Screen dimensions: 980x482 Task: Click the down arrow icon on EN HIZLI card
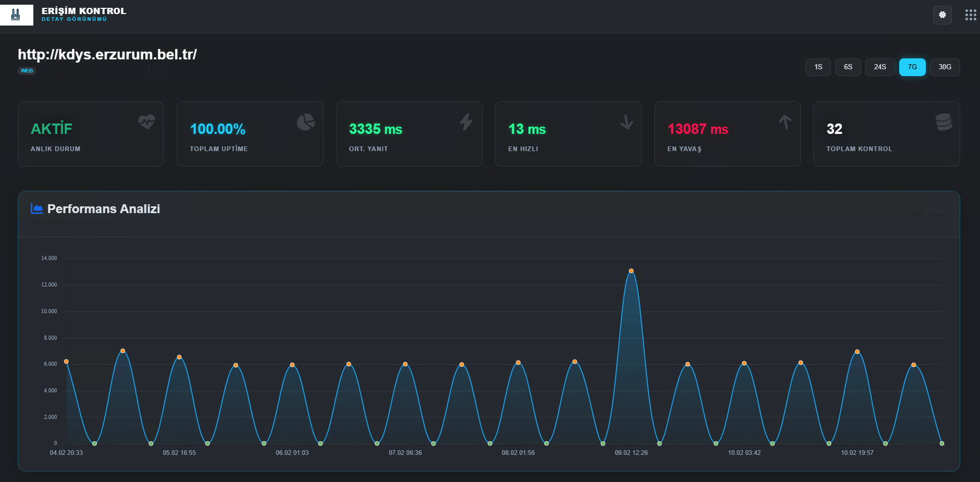[x=626, y=122]
